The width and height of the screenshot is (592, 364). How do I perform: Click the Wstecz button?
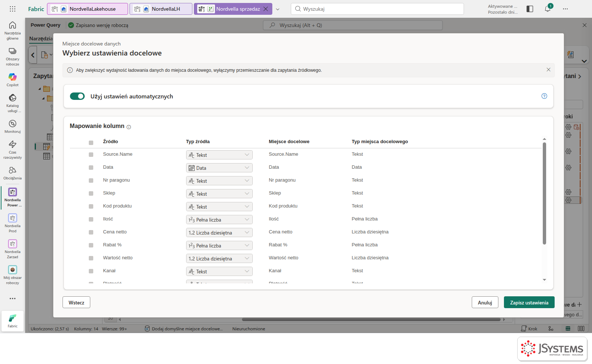[76, 303]
